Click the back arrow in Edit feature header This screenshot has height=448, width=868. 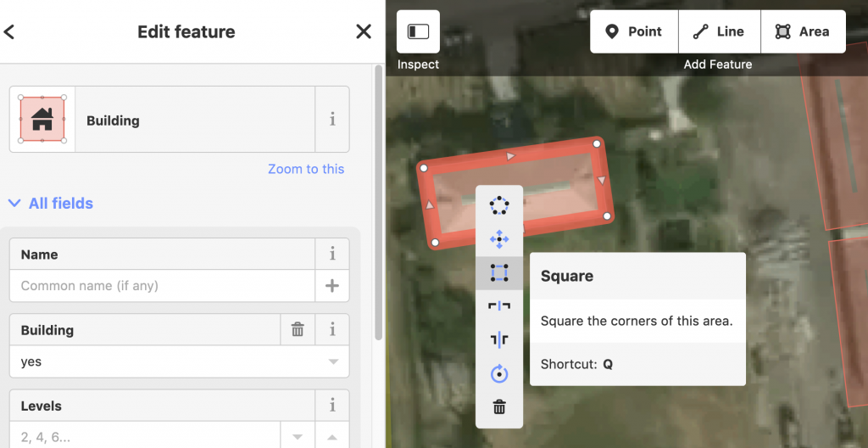10,32
